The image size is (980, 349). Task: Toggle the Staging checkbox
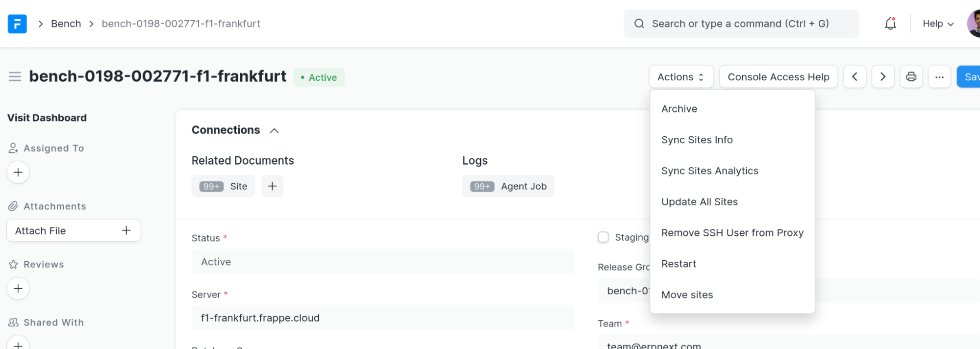[603, 237]
